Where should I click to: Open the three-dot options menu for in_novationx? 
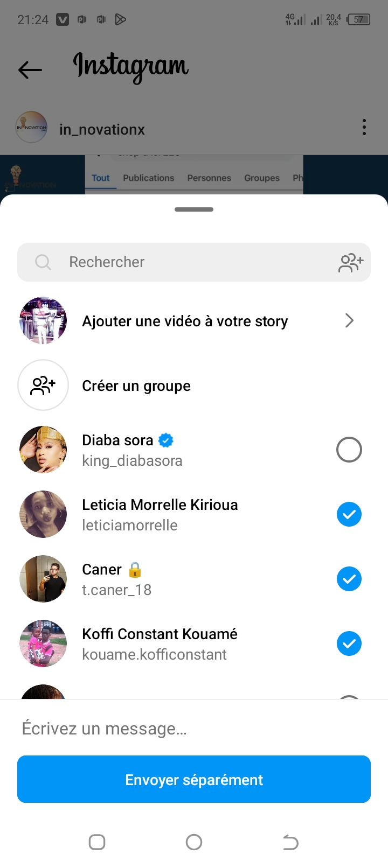coord(364,128)
